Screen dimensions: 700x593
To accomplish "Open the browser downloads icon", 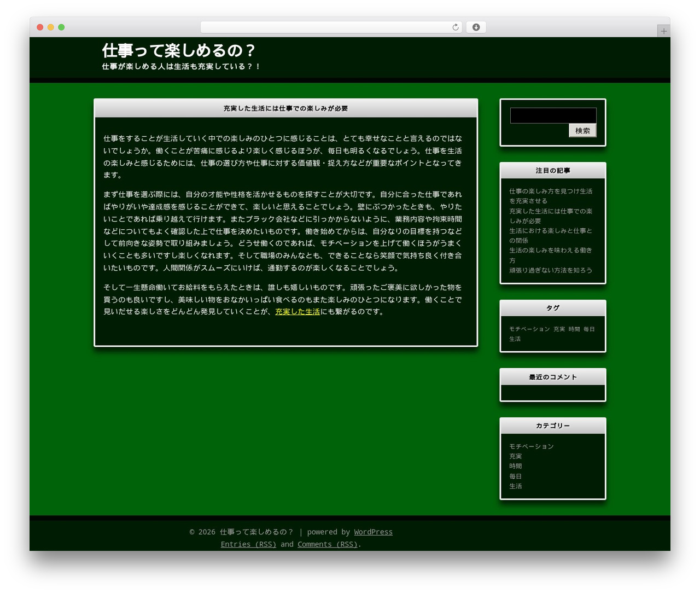I will 476,27.
